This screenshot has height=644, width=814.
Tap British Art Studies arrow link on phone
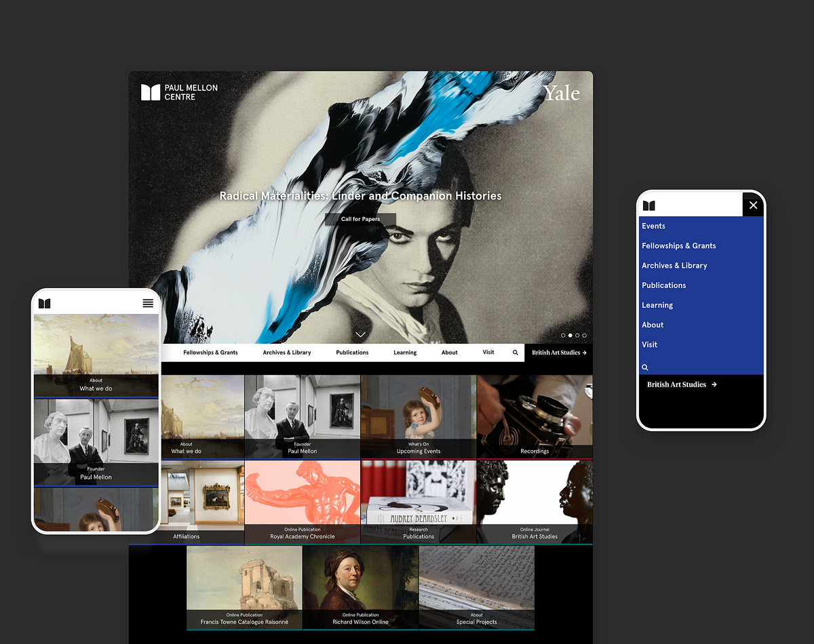pyautogui.click(x=682, y=384)
